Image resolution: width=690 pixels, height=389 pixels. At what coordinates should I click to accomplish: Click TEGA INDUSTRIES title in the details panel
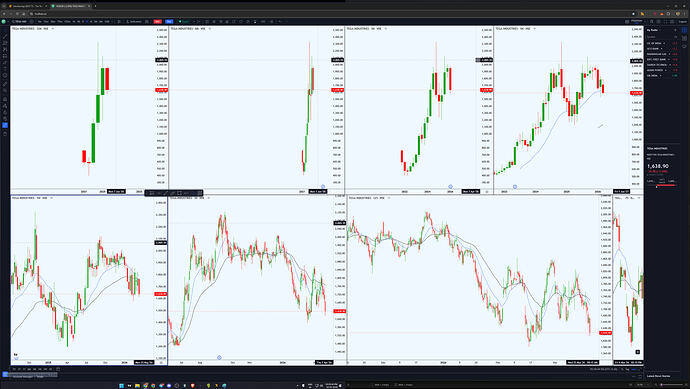(657, 149)
